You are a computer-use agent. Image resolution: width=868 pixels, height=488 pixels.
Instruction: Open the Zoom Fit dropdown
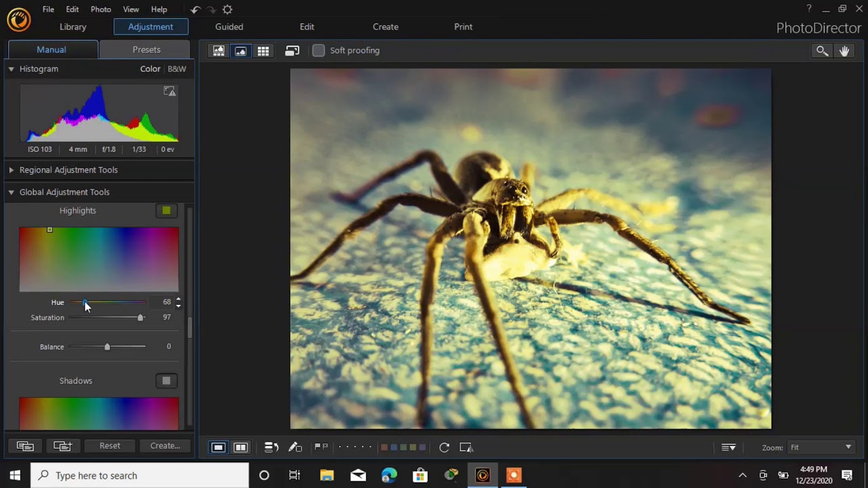pyautogui.click(x=821, y=447)
